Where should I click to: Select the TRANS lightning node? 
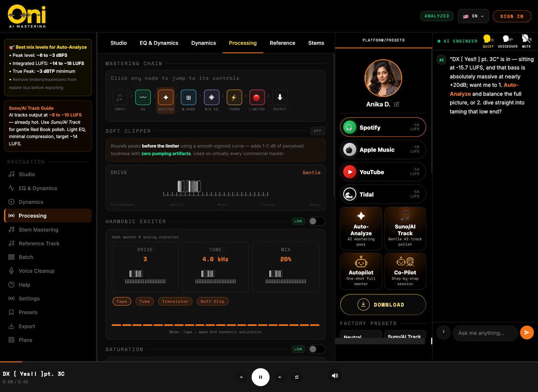[x=234, y=100]
